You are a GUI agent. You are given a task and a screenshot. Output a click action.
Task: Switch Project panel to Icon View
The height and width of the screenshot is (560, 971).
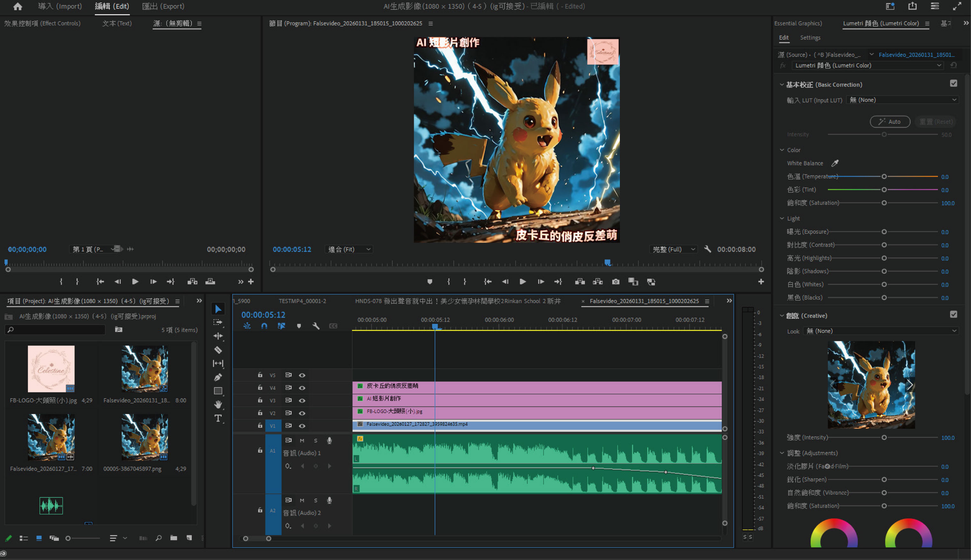[39, 538]
